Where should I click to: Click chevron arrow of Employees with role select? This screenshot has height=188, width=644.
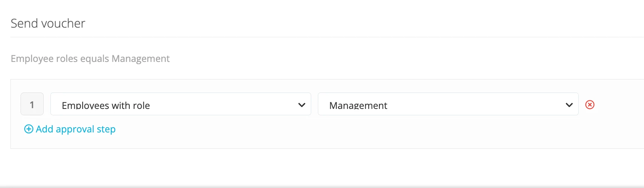point(302,105)
